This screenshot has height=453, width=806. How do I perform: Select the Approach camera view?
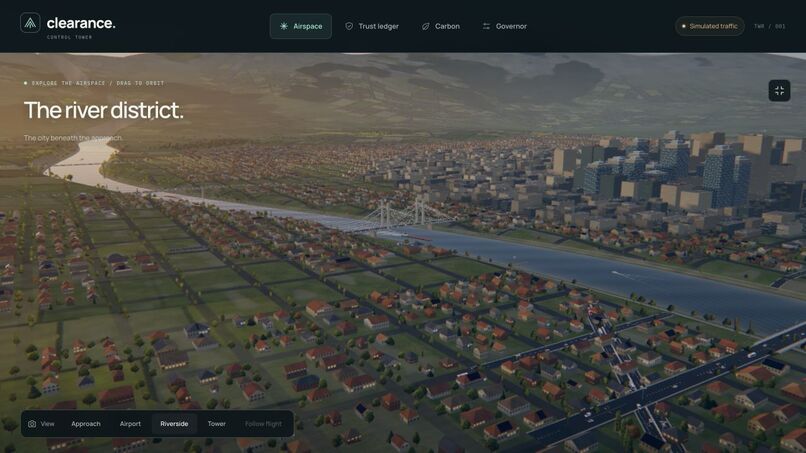click(86, 424)
